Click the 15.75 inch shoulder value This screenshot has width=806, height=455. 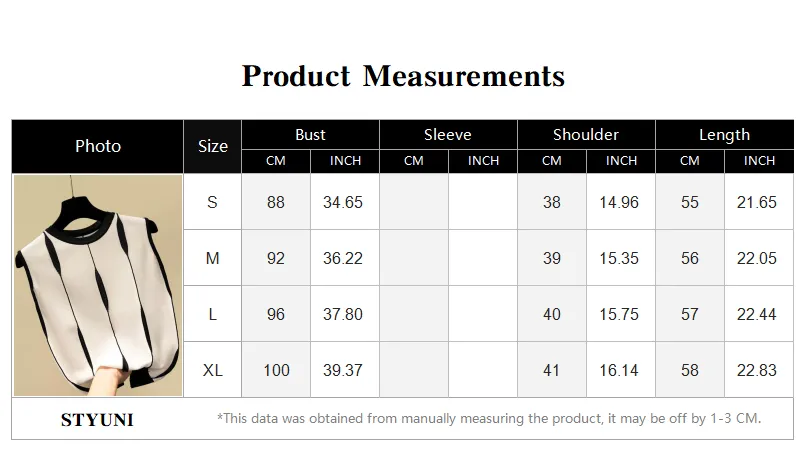619,314
